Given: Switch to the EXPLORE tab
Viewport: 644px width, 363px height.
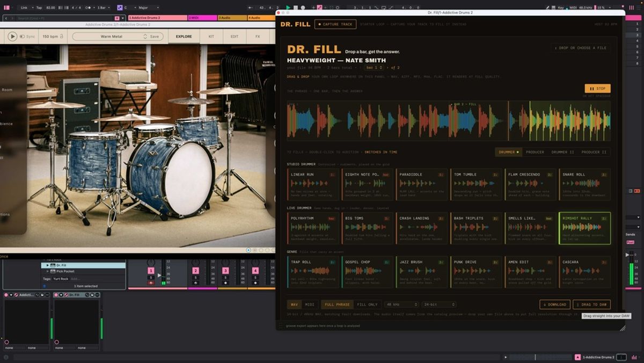Looking at the screenshot, I should click(184, 37).
